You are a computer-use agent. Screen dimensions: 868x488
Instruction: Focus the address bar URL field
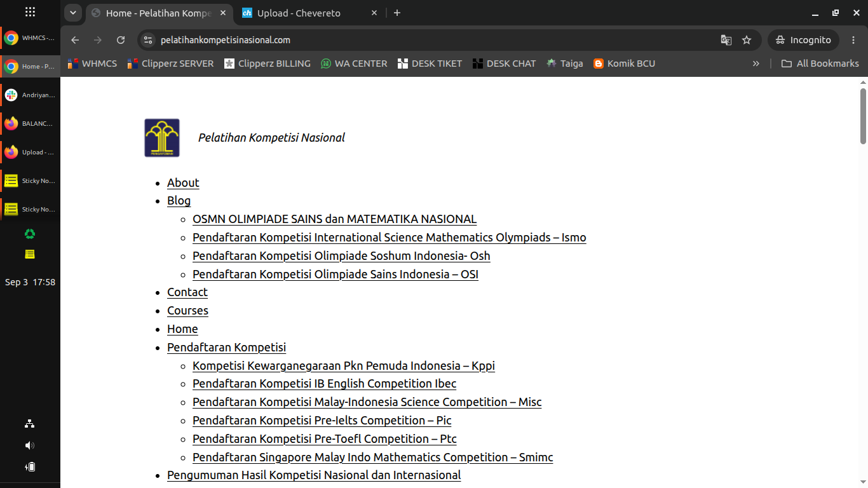(432, 40)
